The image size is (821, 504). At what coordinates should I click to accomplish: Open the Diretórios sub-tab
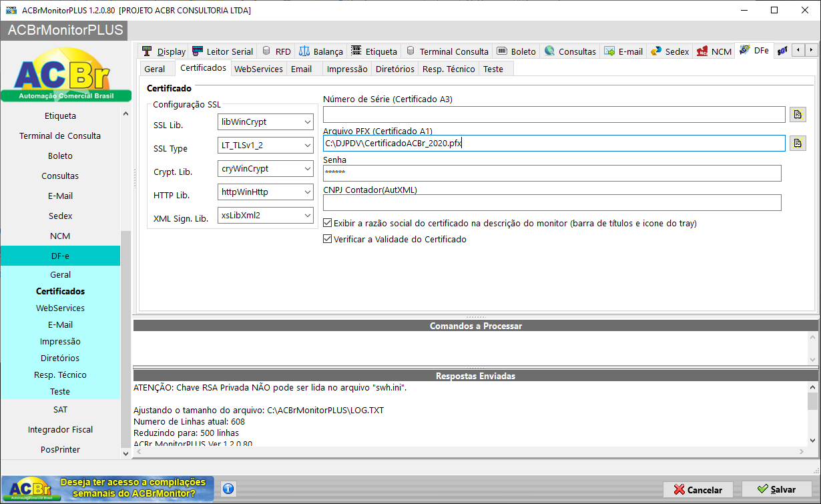coord(395,69)
